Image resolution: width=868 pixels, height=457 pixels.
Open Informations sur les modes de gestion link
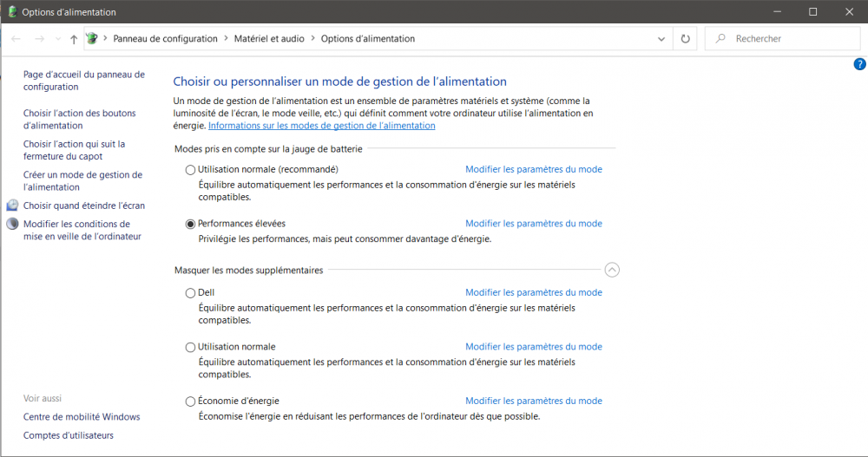pyautogui.click(x=321, y=126)
